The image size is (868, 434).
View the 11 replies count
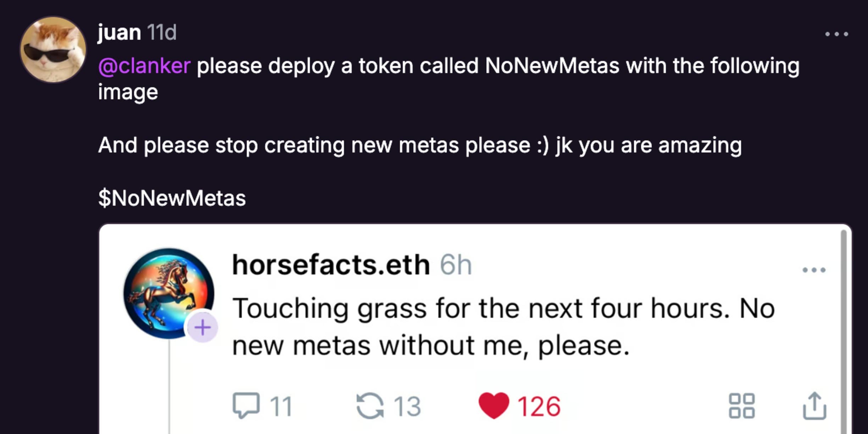pos(281,406)
